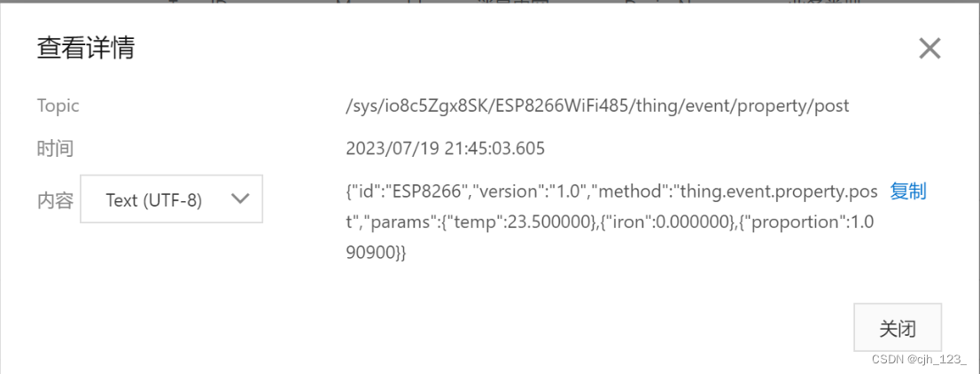Click the chevron arrow in the content format box
The width and height of the screenshot is (980, 374).
point(240,199)
